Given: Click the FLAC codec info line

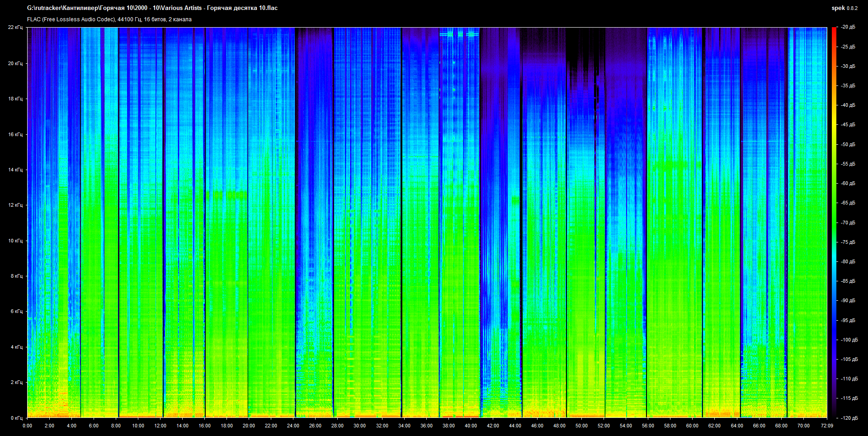Looking at the screenshot, I should pos(109,19).
